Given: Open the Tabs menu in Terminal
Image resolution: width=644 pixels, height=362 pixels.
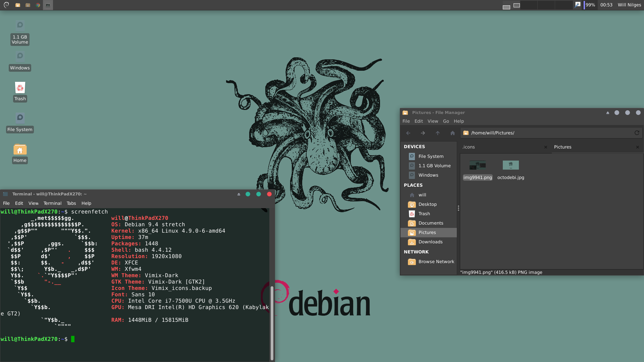Looking at the screenshot, I should coord(71,203).
